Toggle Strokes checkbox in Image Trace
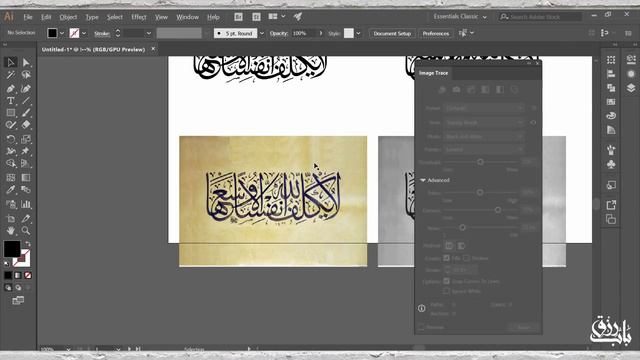The width and height of the screenshot is (640, 360). (466, 258)
